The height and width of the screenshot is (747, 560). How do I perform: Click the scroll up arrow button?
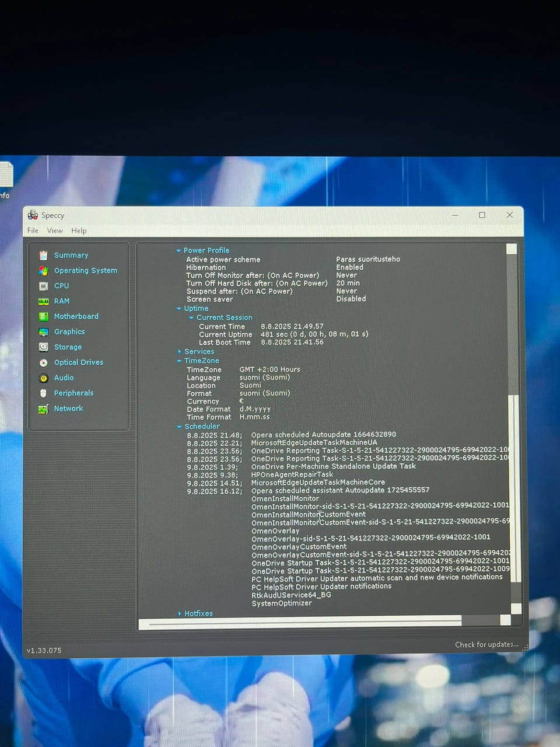512,249
